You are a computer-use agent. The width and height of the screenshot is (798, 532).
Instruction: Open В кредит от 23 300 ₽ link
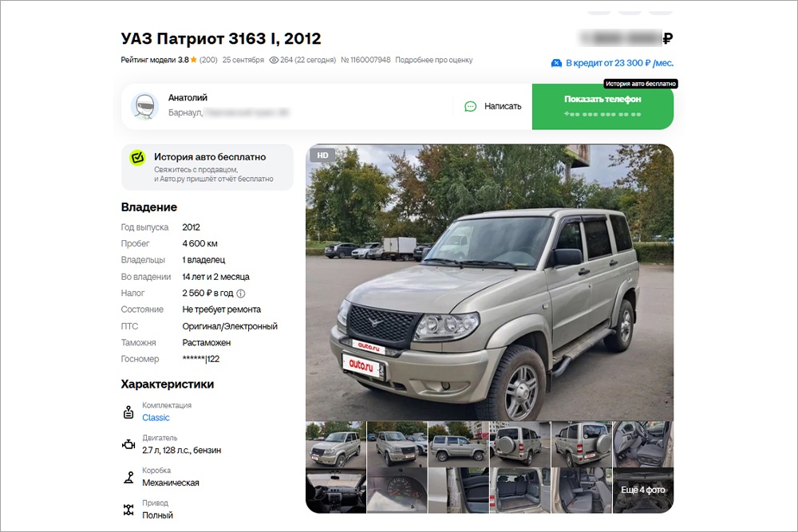point(613,63)
